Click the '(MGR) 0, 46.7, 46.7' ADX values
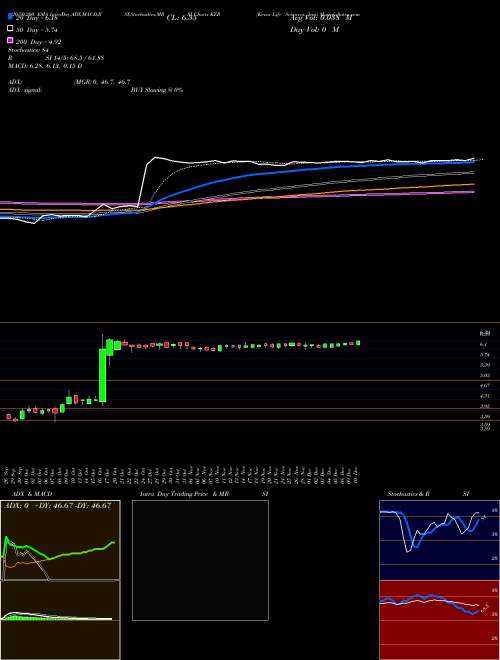 click(x=102, y=82)
